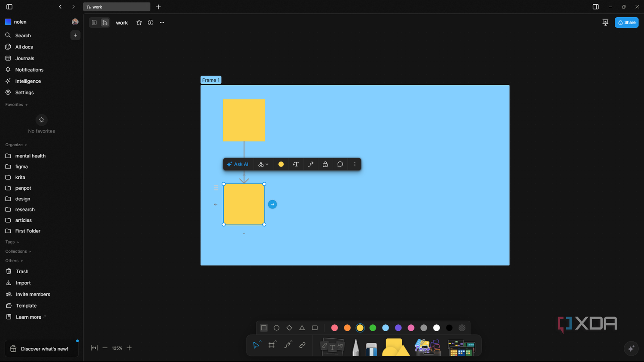The height and width of the screenshot is (362, 644).
Task: Switch to the work tab
Action: tap(116, 7)
